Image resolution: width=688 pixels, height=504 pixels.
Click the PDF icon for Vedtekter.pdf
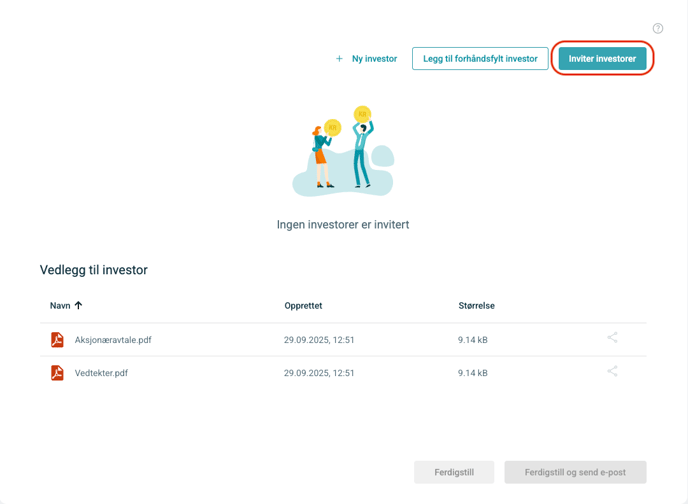pyautogui.click(x=57, y=373)
